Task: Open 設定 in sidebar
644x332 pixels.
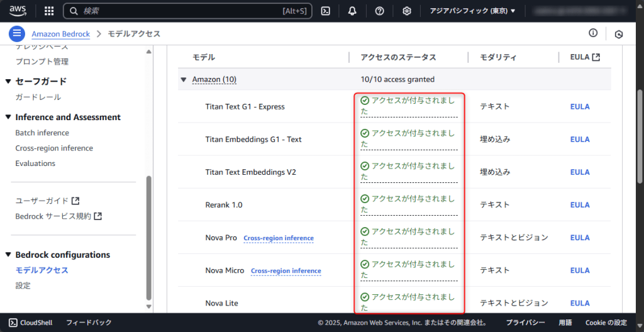Action: click(23, 285)
